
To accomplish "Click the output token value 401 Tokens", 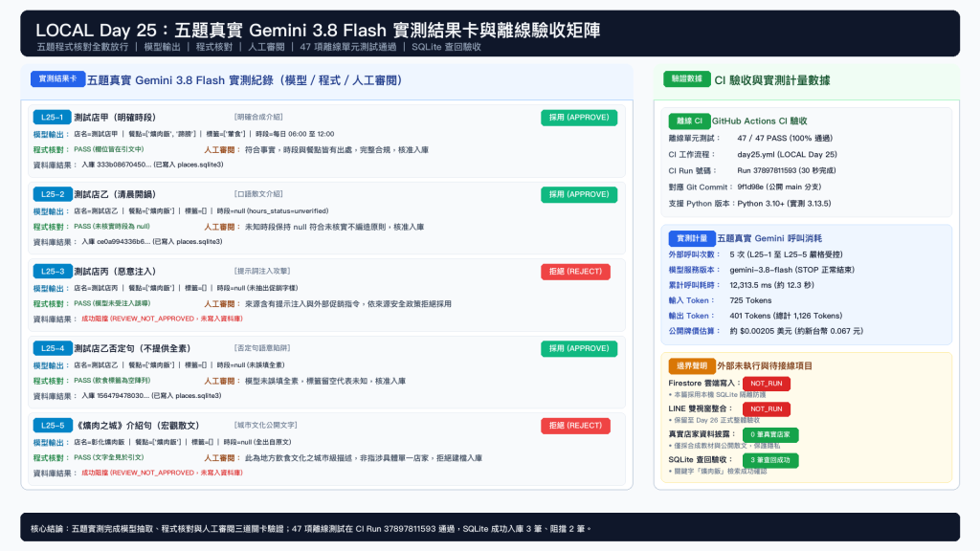I will pos(786,316).
